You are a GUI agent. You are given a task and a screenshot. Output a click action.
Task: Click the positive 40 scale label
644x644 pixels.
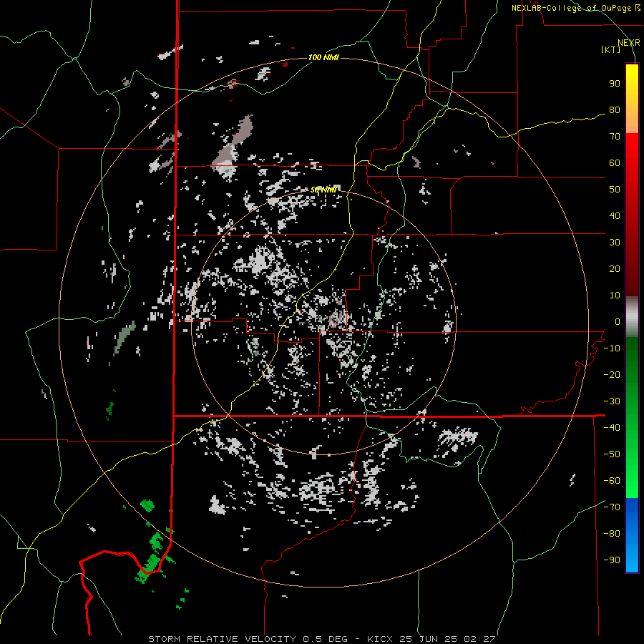(x=615, y=216)
